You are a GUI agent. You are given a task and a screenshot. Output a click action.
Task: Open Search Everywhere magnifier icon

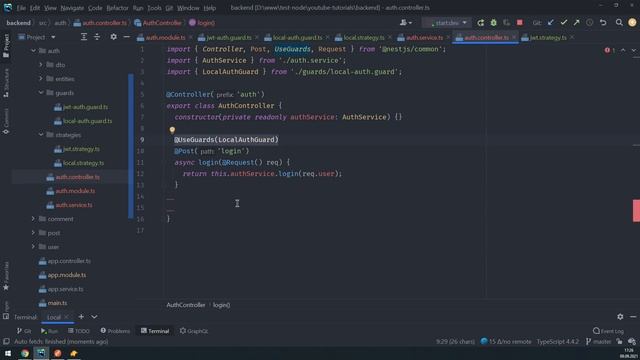[619, 23]
